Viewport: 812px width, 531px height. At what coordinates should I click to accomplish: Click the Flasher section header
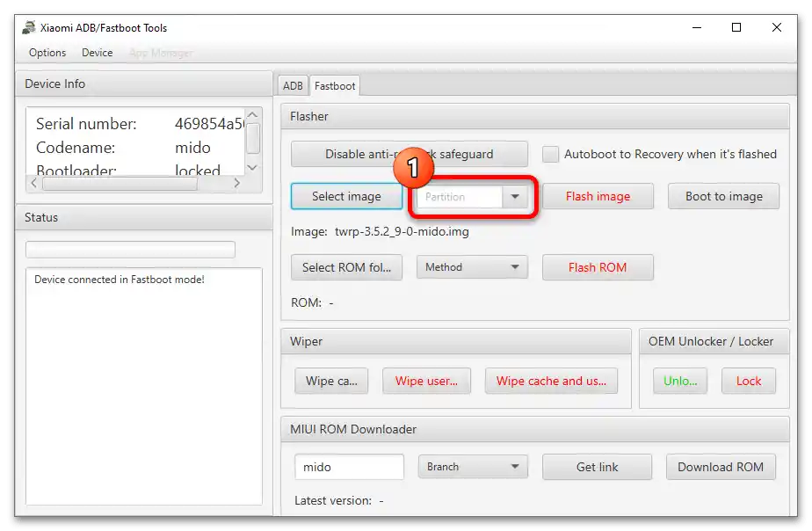[535, 117]
